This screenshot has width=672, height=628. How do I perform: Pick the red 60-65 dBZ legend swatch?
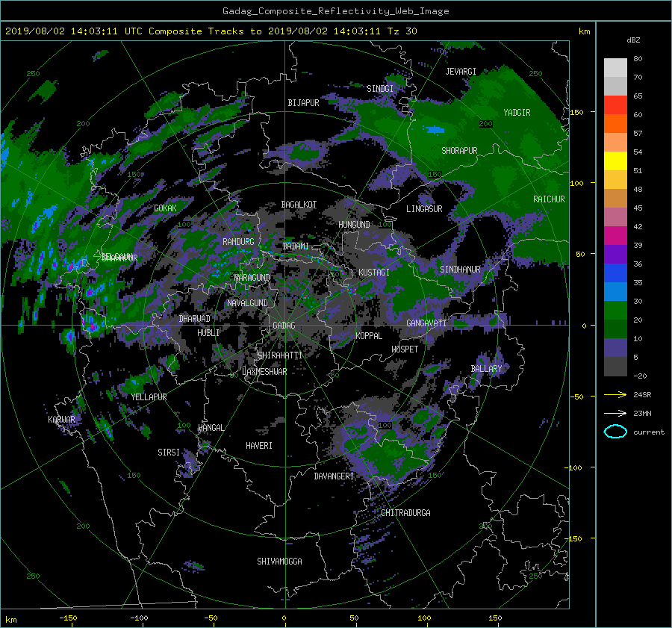[615, 105]
